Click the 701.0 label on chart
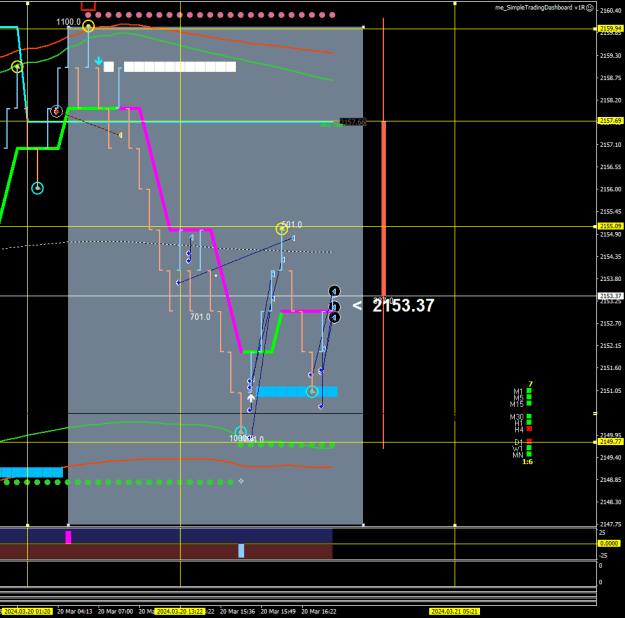Screen dimensions: 625x618 pos(200,317)
